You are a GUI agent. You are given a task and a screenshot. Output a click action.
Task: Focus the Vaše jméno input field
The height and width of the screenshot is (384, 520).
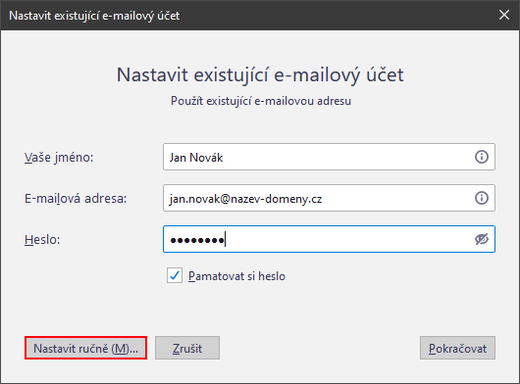click(x=329, y=157)
